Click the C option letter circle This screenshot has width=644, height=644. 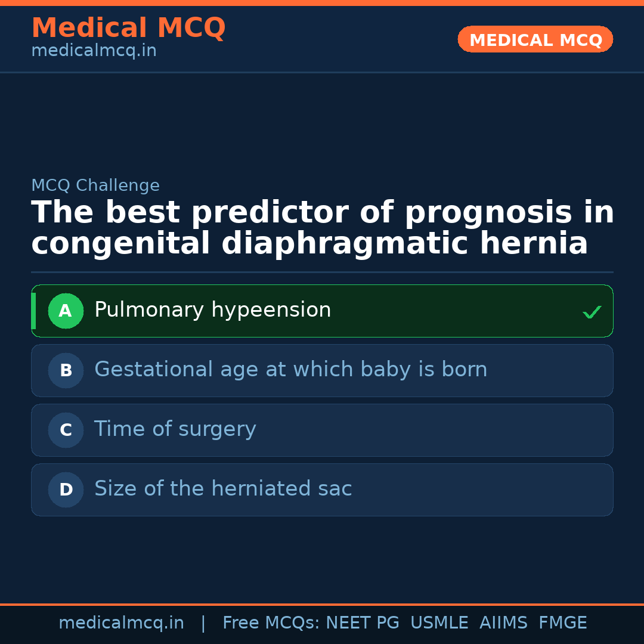pos(66,430)
